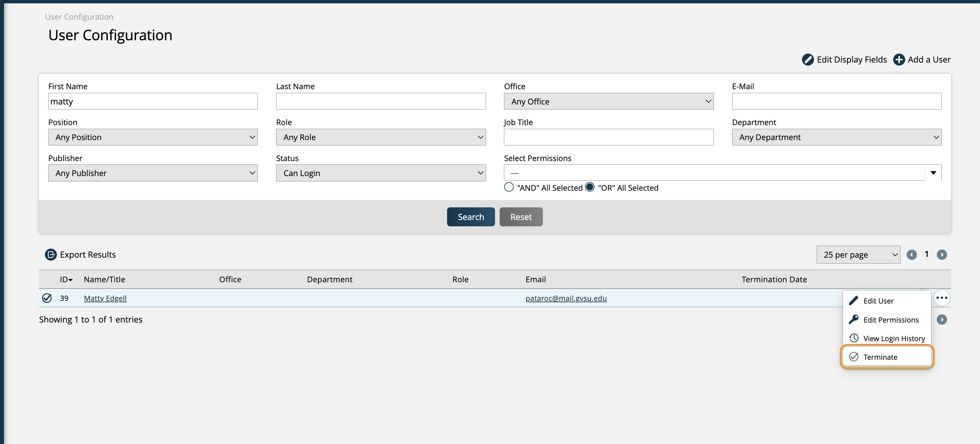Choose Terminate from the context menu
The image size is (980, 444).
tap(887, 356)
